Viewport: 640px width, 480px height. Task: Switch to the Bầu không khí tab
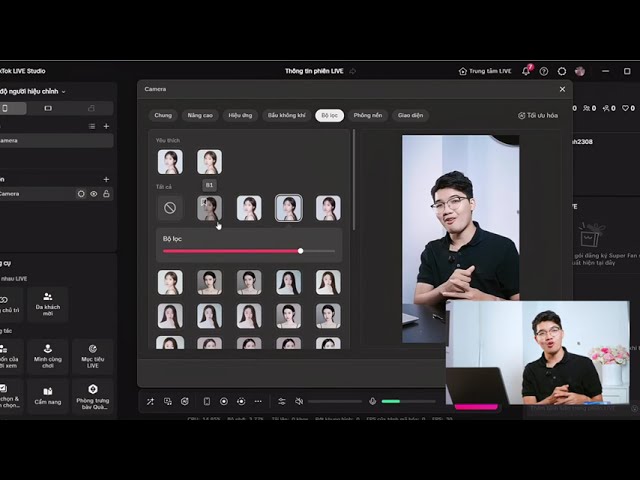coord(287,116)
